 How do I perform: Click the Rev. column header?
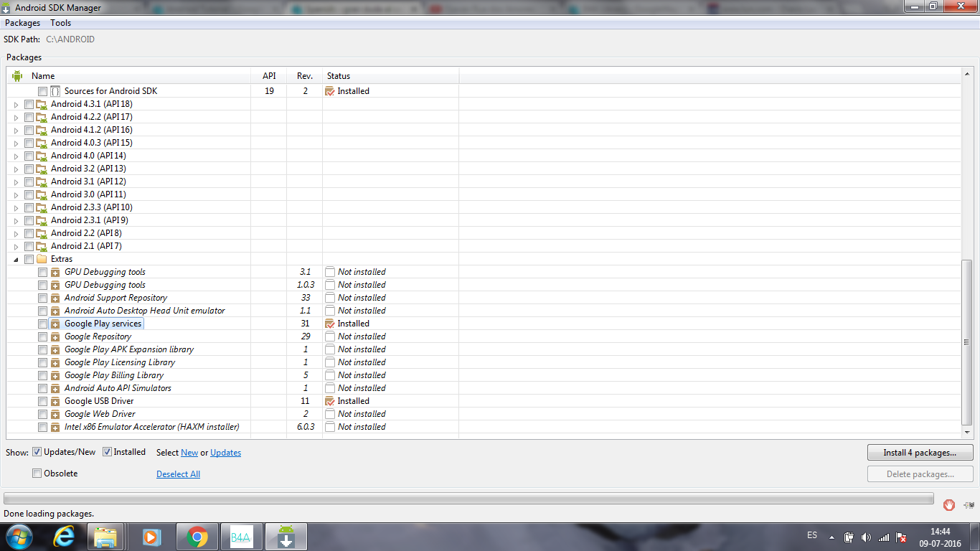[x=305, y=75]
